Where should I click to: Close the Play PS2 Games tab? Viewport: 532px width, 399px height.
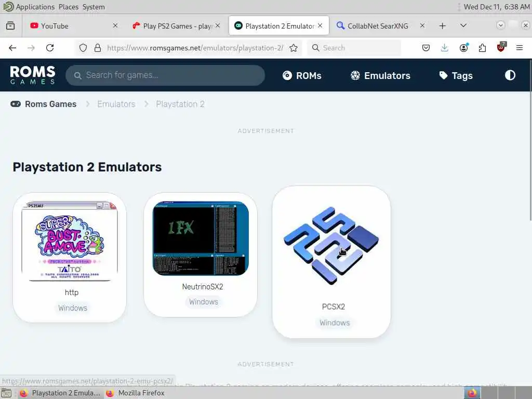click(x=218, y=26)
